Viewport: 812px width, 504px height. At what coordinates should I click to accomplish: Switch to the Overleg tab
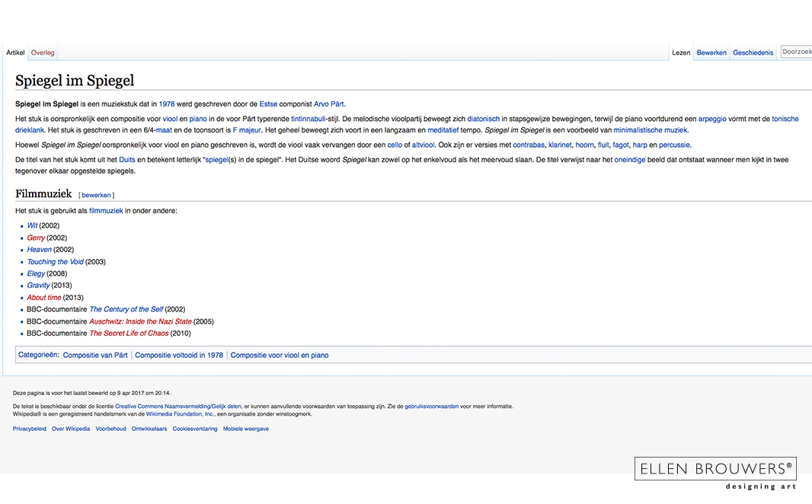coord(43,53)
